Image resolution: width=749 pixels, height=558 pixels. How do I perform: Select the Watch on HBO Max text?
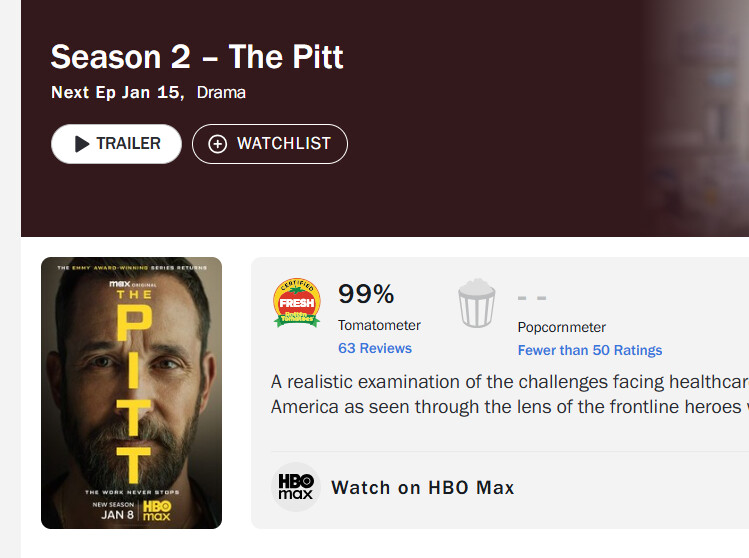(423, 488)
